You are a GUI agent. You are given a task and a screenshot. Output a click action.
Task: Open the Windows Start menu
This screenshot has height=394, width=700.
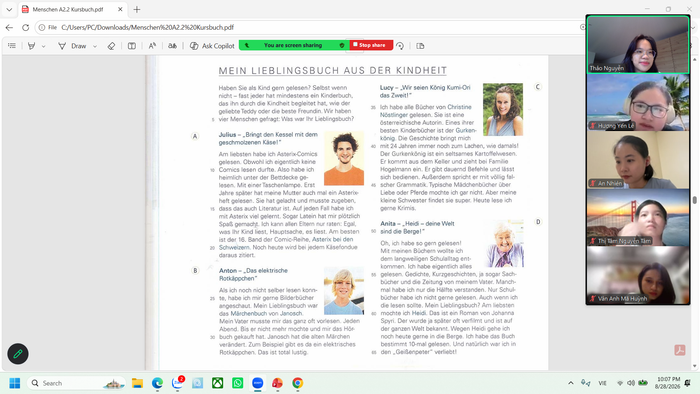pyautogui.click(x=15, y=383)
